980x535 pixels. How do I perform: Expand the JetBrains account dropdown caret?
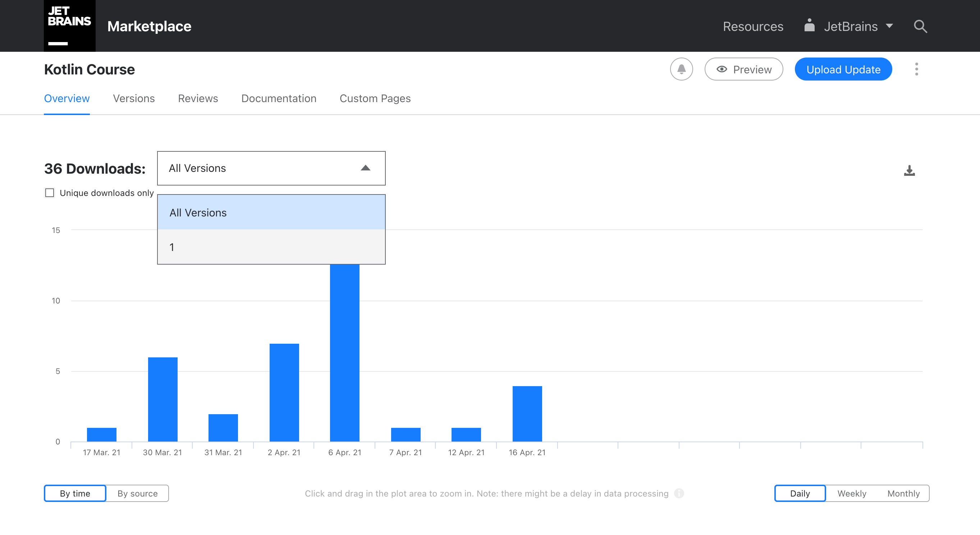click(x=889, y=26)
